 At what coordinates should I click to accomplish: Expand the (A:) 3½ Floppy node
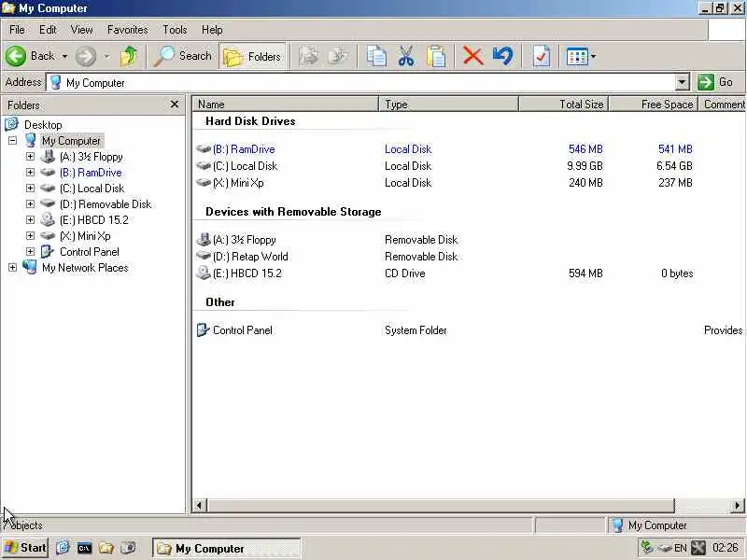[30, 156]
